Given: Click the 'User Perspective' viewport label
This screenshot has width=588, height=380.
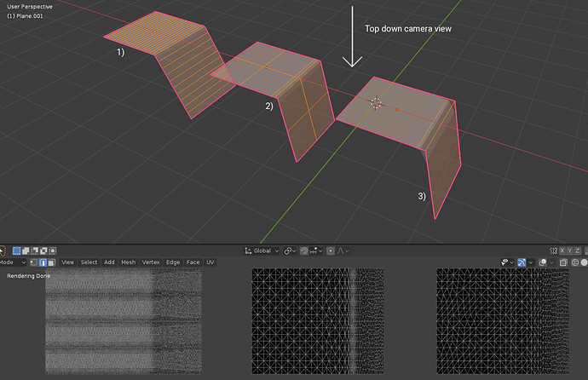Looking at the screenshot, I should tap(30, 6).
